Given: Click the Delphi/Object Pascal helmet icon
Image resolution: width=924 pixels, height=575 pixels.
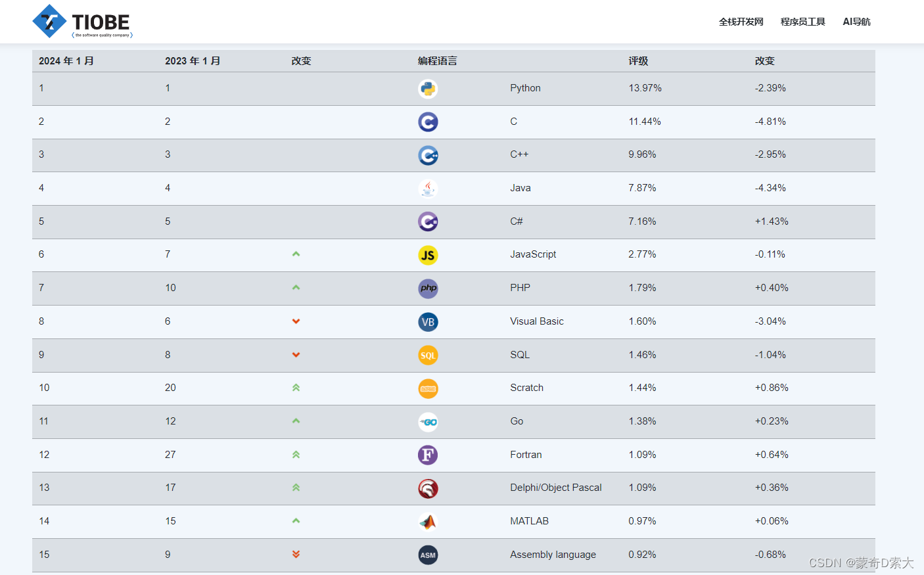Looking at the screenshot, I should click(x=428, y=488).
